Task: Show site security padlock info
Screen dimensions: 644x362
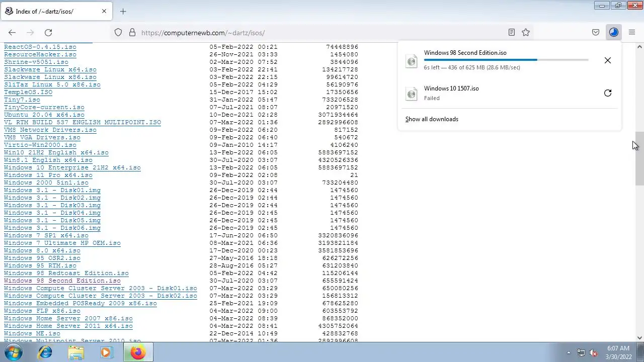Action: tap(132, 32)
